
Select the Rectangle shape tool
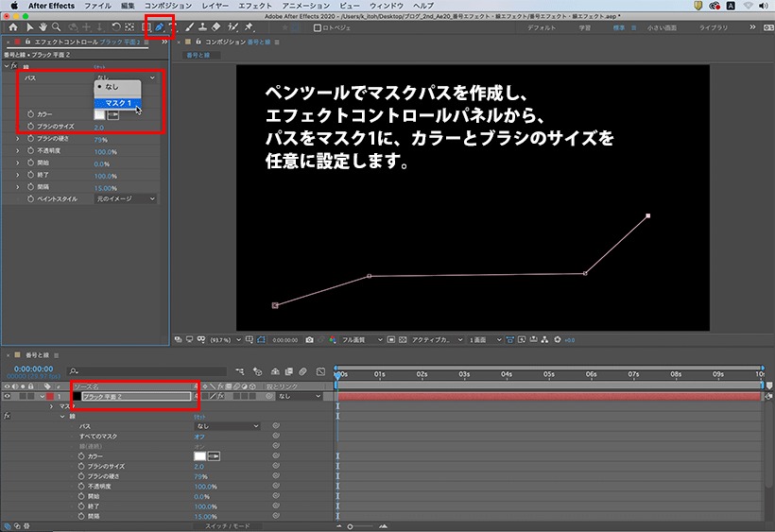146,27
